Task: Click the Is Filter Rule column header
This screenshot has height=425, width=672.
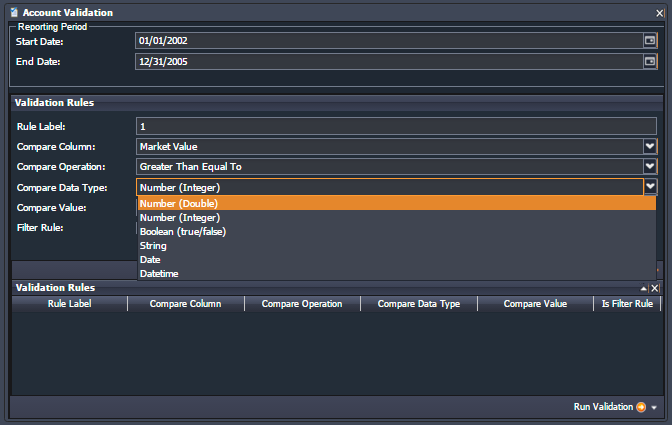Action: point(626,304)
